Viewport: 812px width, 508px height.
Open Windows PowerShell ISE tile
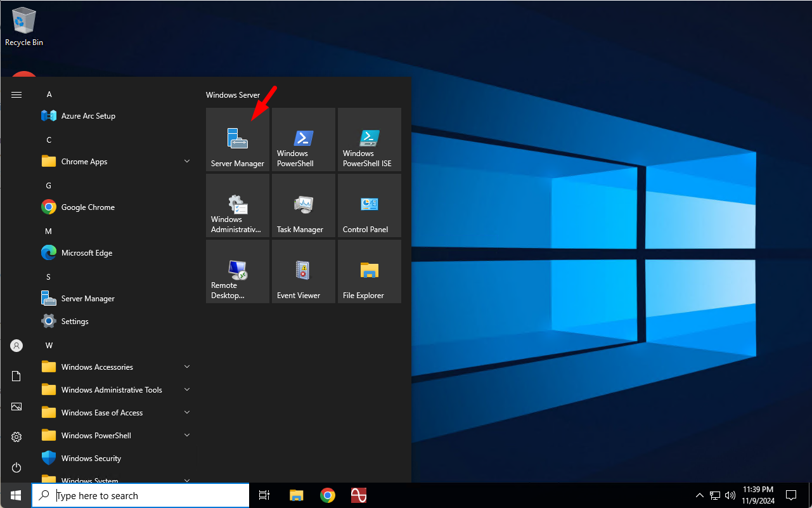[x=370, y=140]
